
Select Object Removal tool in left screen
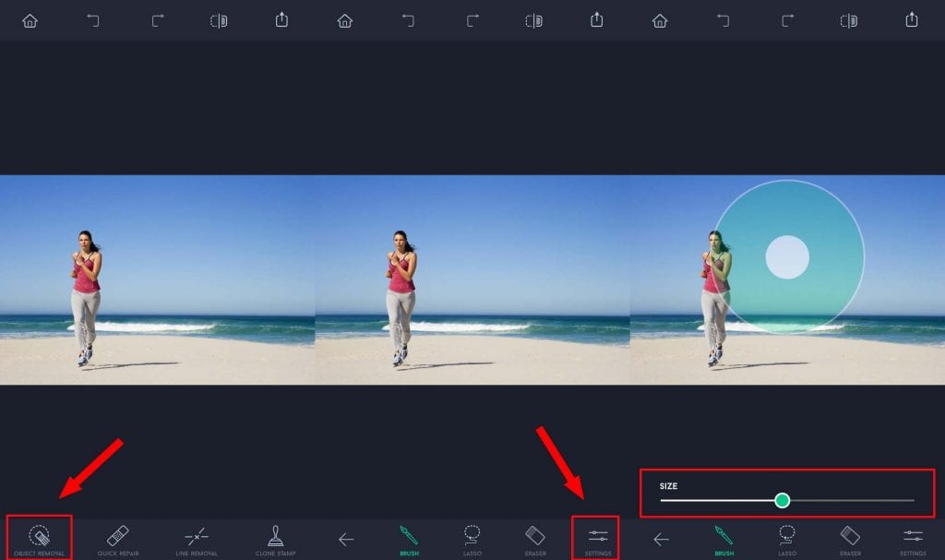coord(39,540)
